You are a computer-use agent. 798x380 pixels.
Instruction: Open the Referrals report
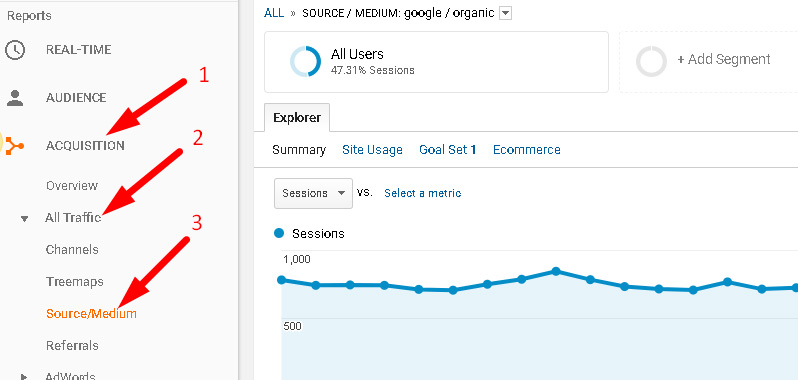click(x=72, y=345)
